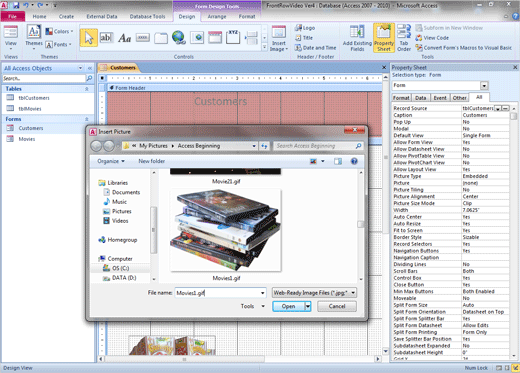Open the Form selection type combo box
The height and width of the screenshot is (373, 520).
[440, 86]
